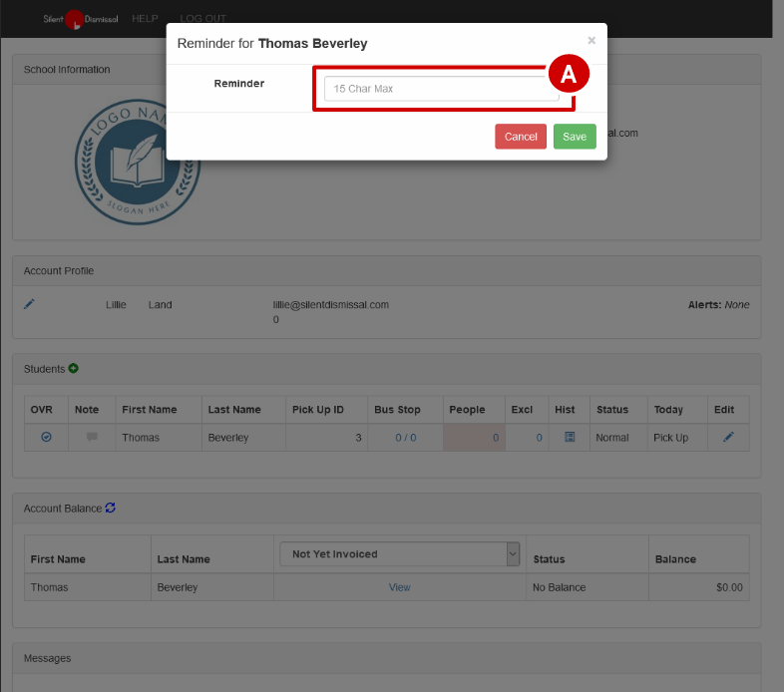Toggle the OVR check for Thomas

coord(46,437)
